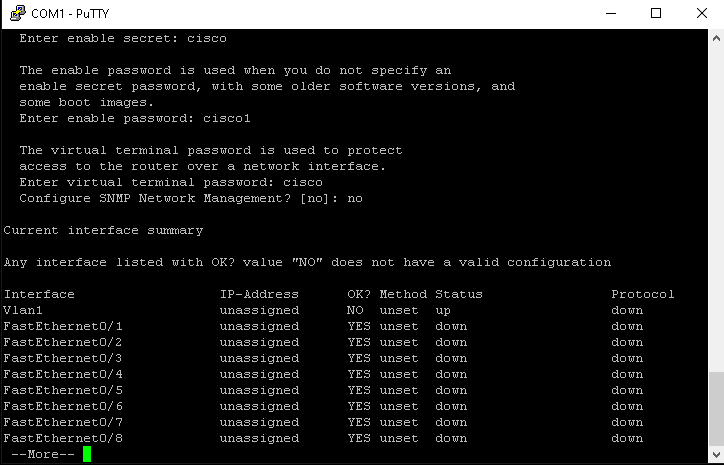Close the COM1 PuTTY session window

tap(701, 13)
